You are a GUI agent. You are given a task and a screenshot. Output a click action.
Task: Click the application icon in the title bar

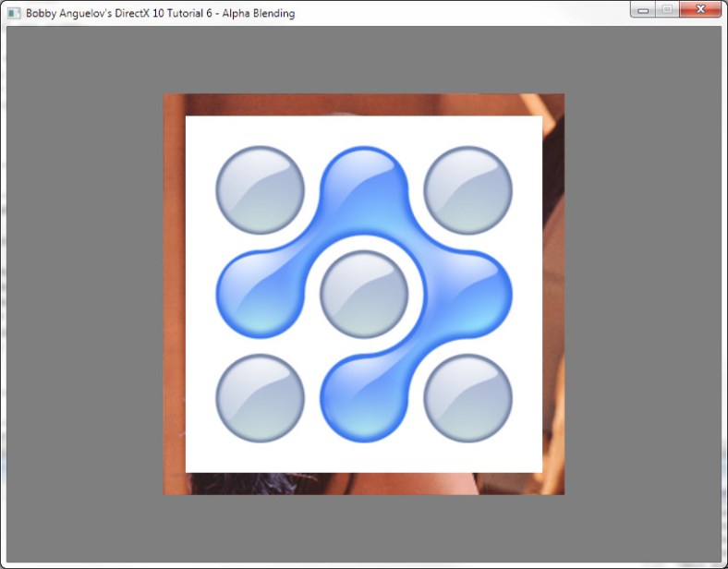(x=14, y=13)
